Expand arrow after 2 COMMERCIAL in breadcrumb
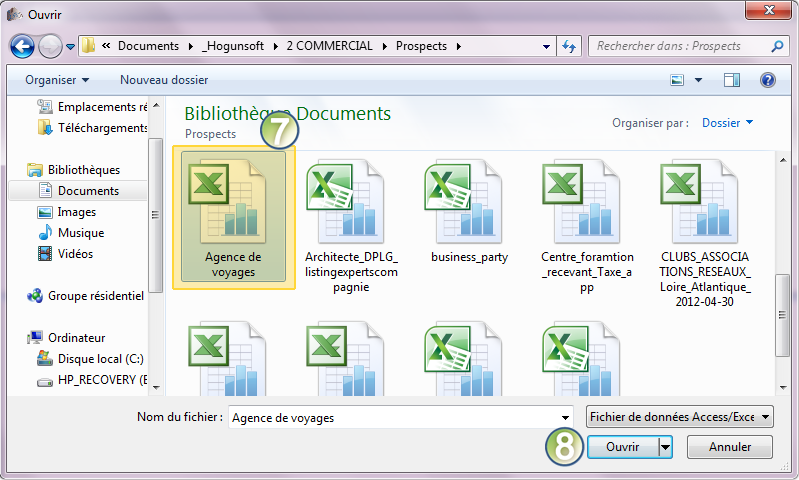 tap(384, 46)
